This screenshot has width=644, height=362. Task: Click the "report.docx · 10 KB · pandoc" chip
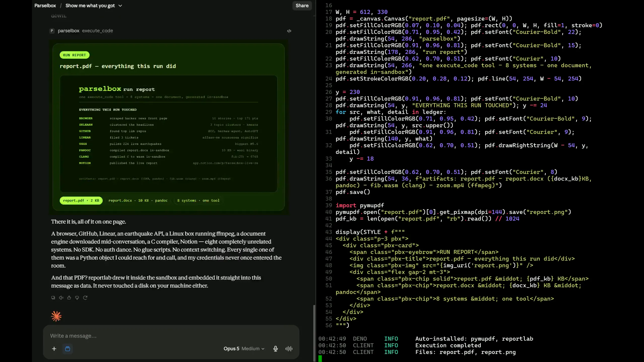138,201
